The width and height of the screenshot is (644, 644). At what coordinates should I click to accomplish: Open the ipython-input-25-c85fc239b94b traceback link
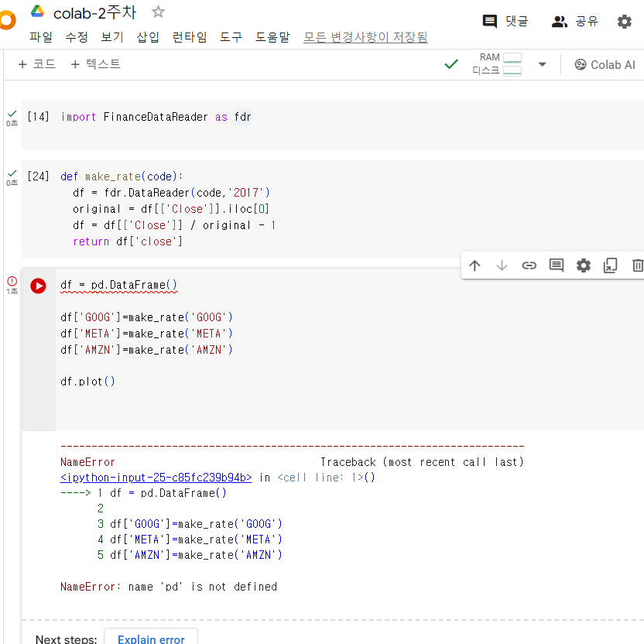(156, 478)
